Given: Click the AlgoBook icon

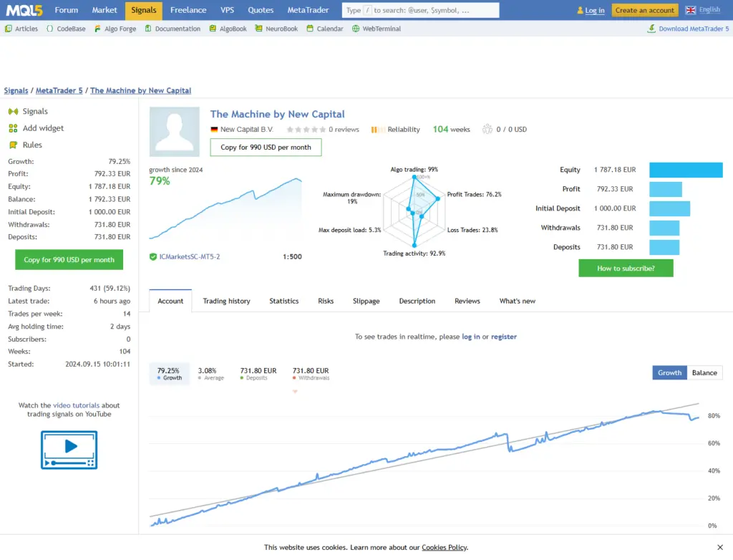Looking at the screenshot, I should pos(213,29).
